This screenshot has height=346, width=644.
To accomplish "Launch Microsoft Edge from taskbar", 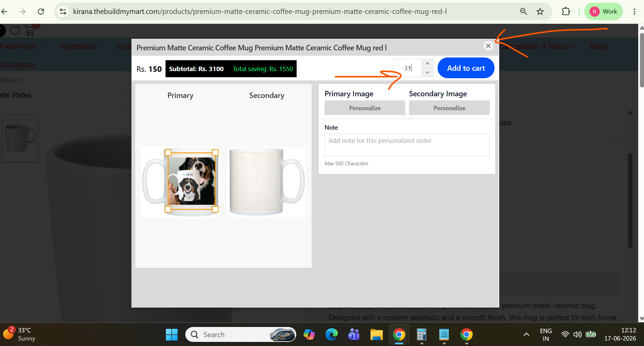I will pos(332,335).
